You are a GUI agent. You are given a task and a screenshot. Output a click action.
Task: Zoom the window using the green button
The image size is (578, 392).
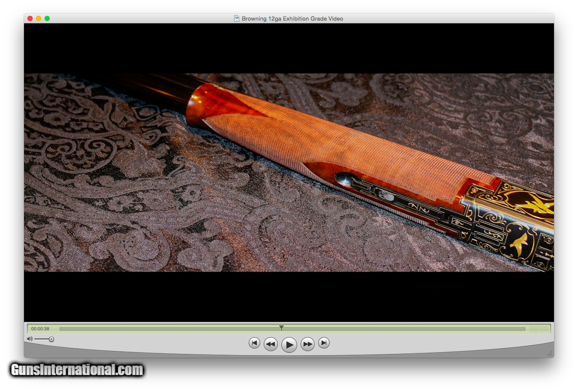tap(47, 18)
